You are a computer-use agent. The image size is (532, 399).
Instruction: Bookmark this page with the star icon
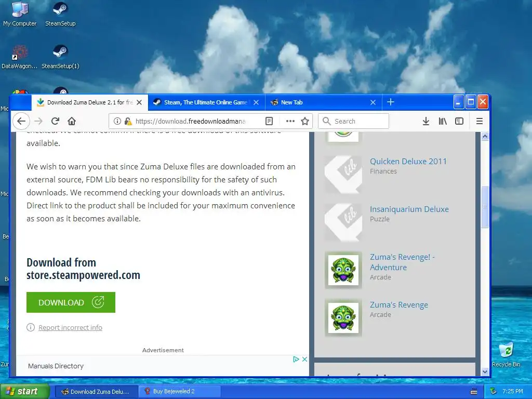pos(305,121)
